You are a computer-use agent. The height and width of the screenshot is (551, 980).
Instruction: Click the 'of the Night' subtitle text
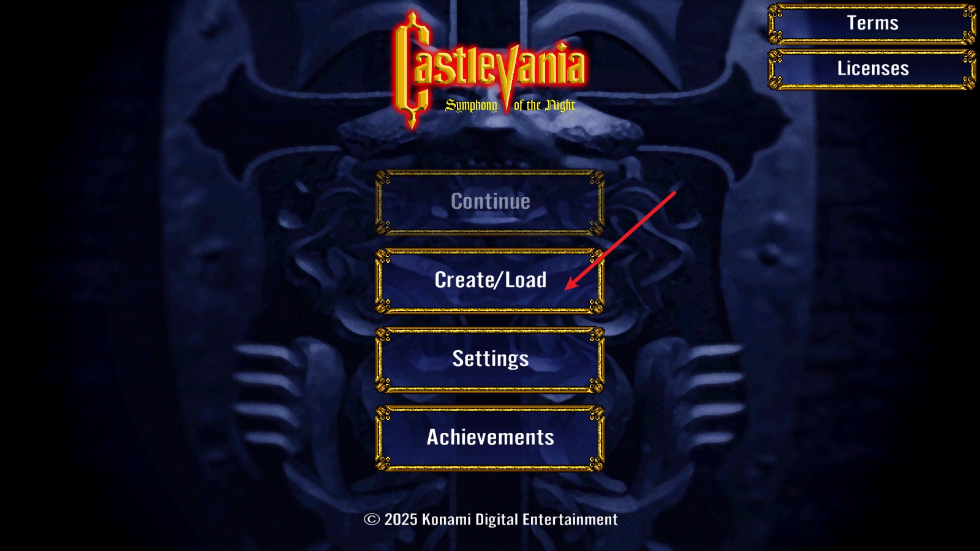(545, 105)
